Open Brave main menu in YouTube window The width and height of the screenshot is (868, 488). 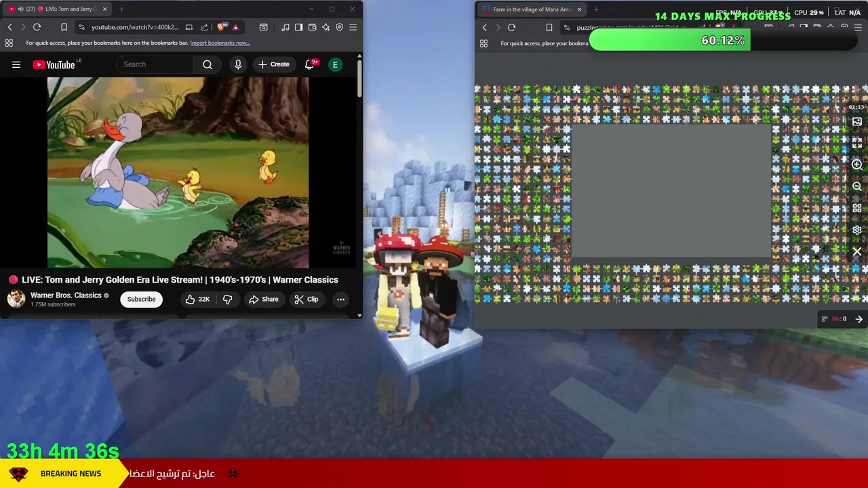(353, 27)
